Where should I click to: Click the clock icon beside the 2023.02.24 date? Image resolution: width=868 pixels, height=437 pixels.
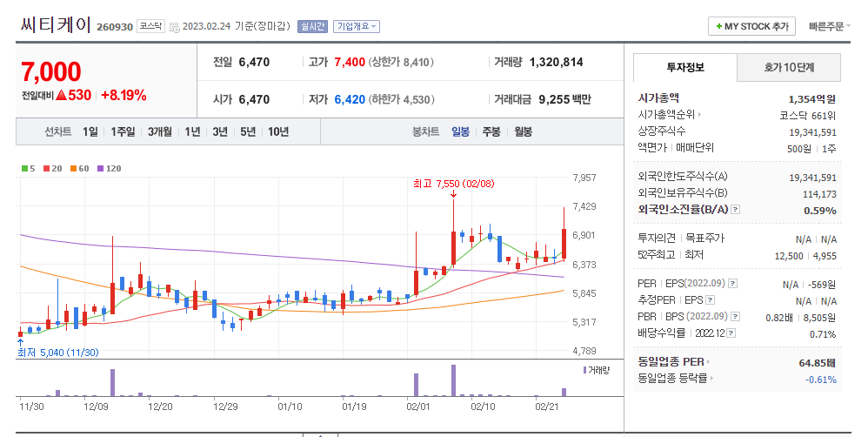point(174,27)
